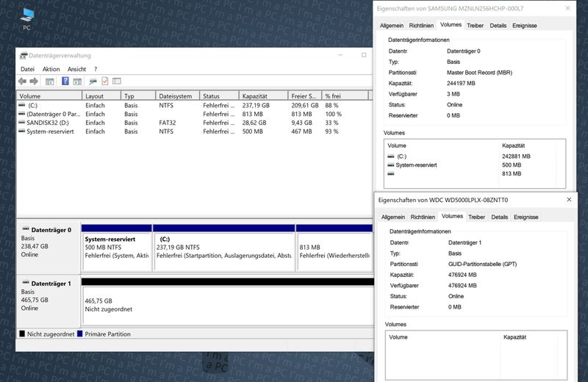The height and width of the screenshot is (382, 588).
Task: Click the view settings list toolbar icon
Action: 117,81
